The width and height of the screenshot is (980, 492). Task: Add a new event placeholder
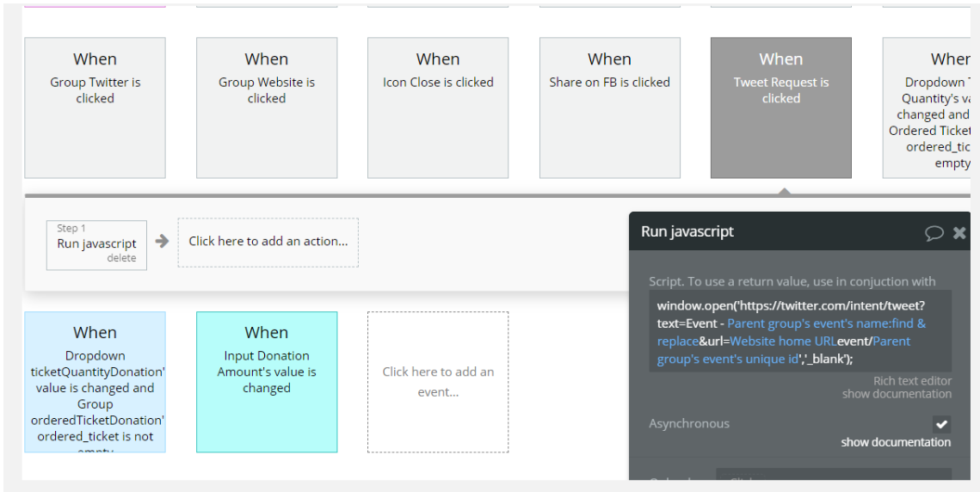[x=438, y=382]
